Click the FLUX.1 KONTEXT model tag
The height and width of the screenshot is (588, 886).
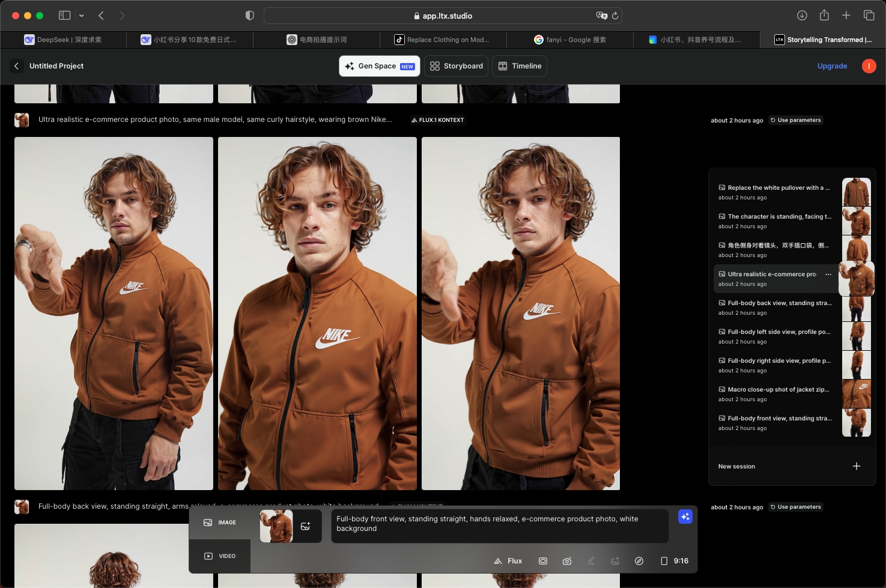pyautogui.click(x=437, y=120)
